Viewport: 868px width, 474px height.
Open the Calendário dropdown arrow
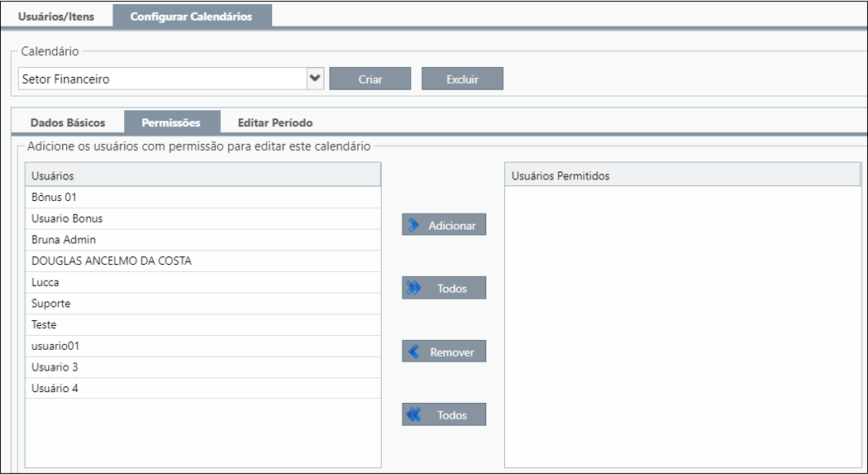click(x=316, y=79)
